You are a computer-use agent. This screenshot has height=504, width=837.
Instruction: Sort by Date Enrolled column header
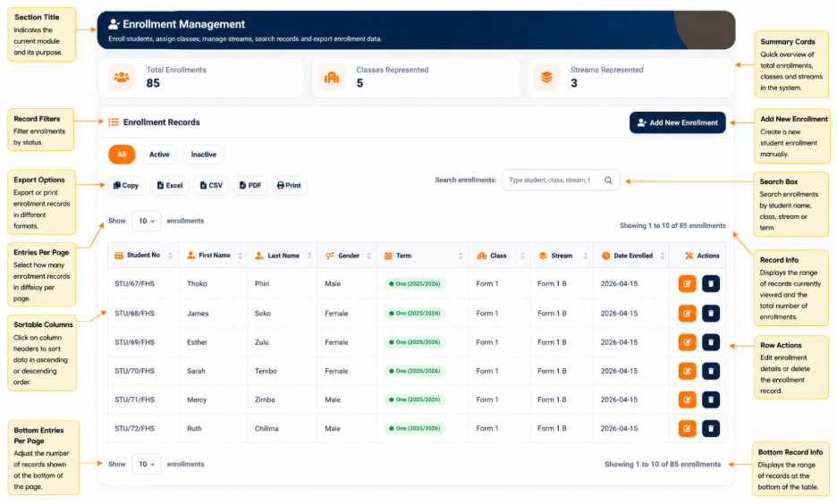click(x=631, y=256)
